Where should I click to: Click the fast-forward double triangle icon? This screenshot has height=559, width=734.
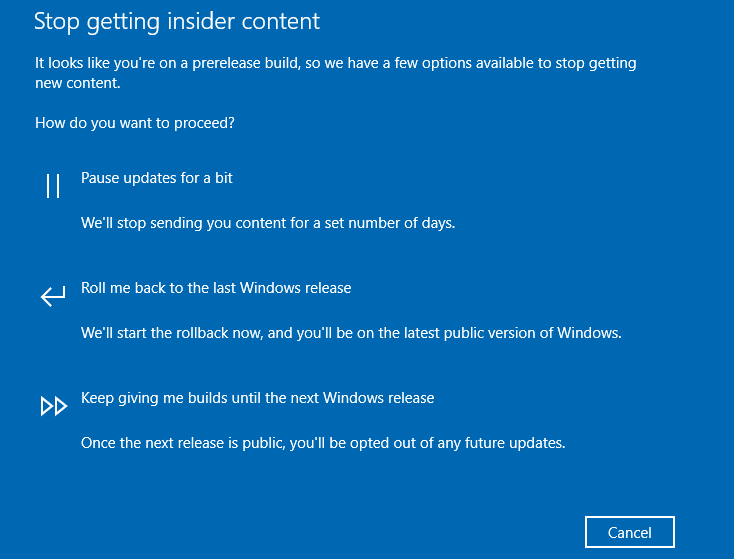tap(54, 406)
